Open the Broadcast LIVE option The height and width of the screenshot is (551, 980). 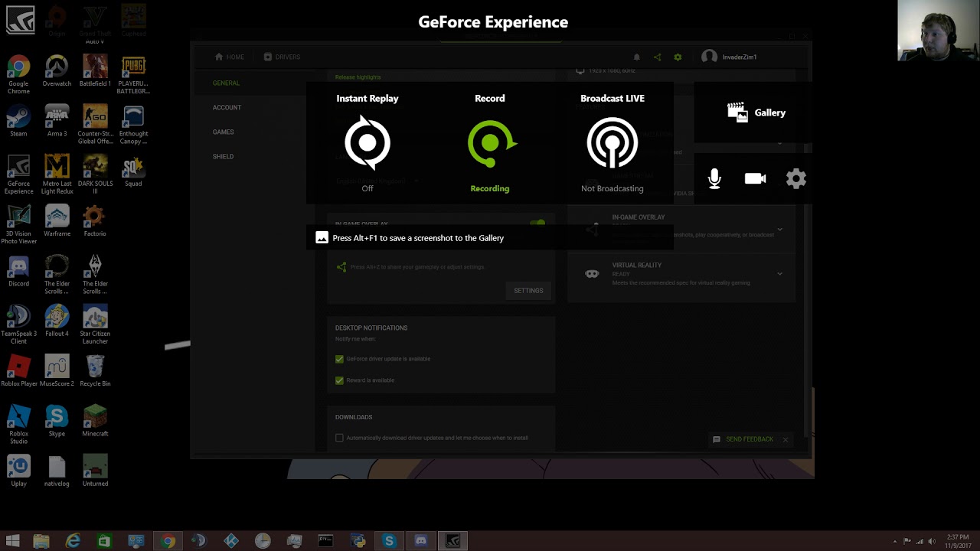[612, 142]
